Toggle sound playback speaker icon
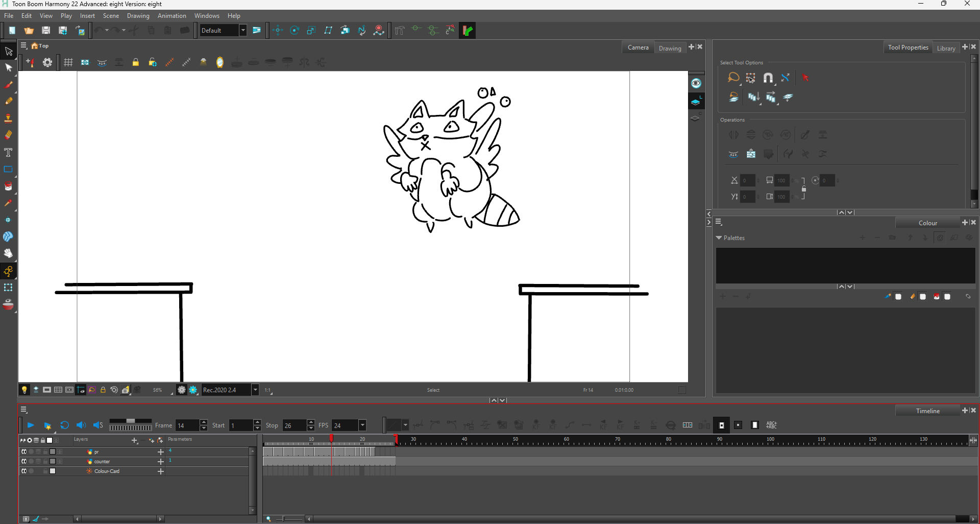Image resolution: width=980 pixels, height=524 pixels. tap(81, 425)
